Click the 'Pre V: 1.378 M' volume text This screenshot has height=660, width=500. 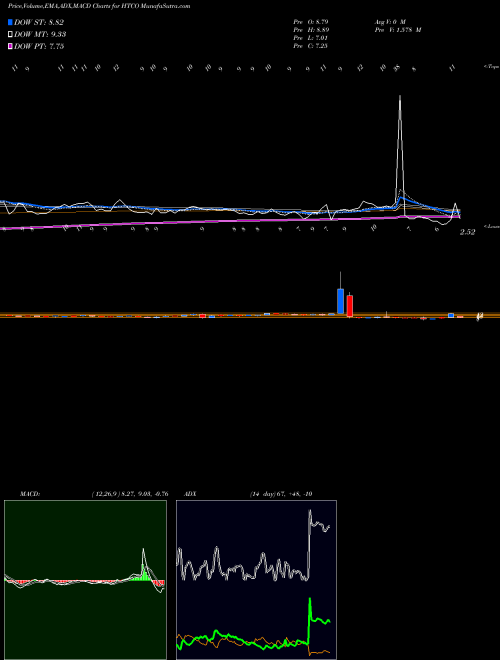(398, 30)
